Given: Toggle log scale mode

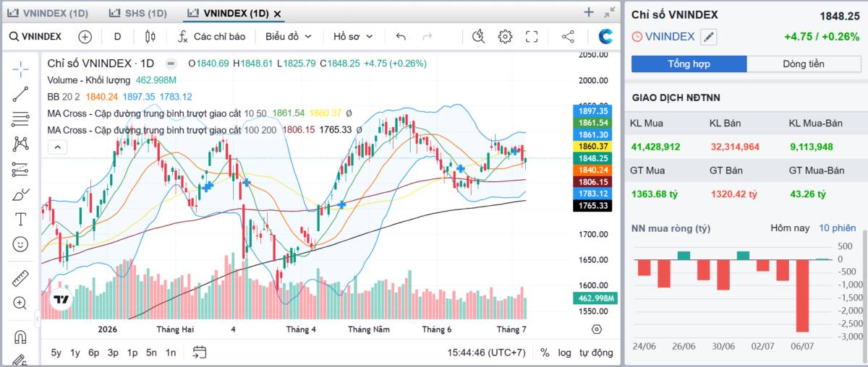Looking at the screenshot, I should tap(564, 353).
